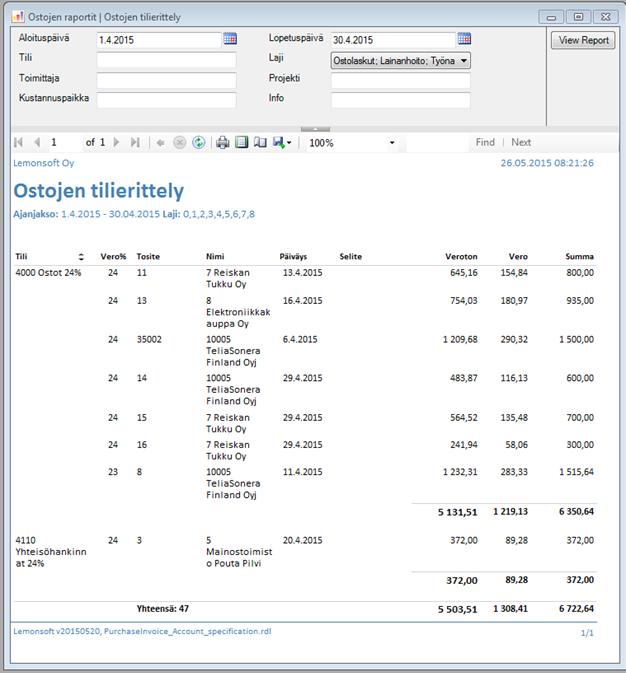
Task: Click date 20.4.2015 in report
Action: pyautogui.click(x=302, y=540)
